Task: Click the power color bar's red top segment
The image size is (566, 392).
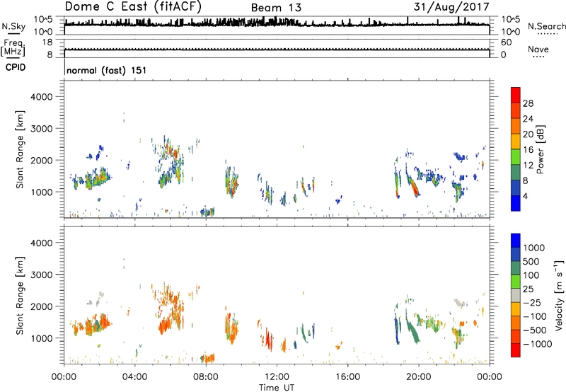Action: (516, 95)
